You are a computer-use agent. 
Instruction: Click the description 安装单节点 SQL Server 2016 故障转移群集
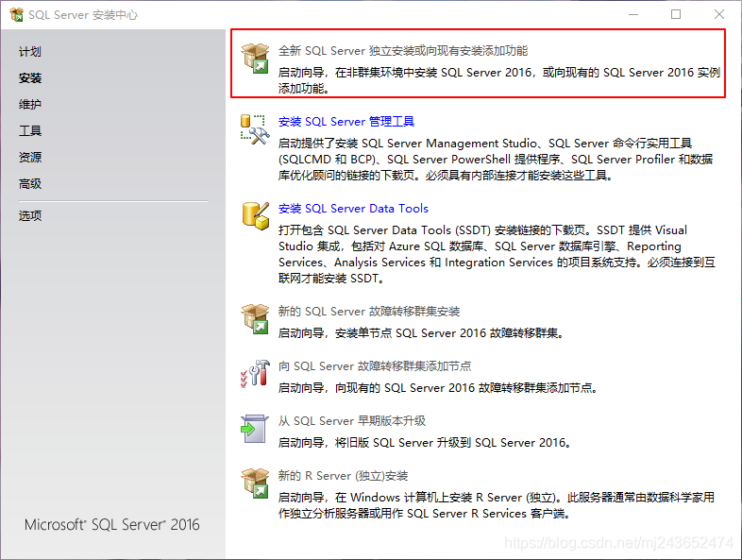tap(421, 333)
